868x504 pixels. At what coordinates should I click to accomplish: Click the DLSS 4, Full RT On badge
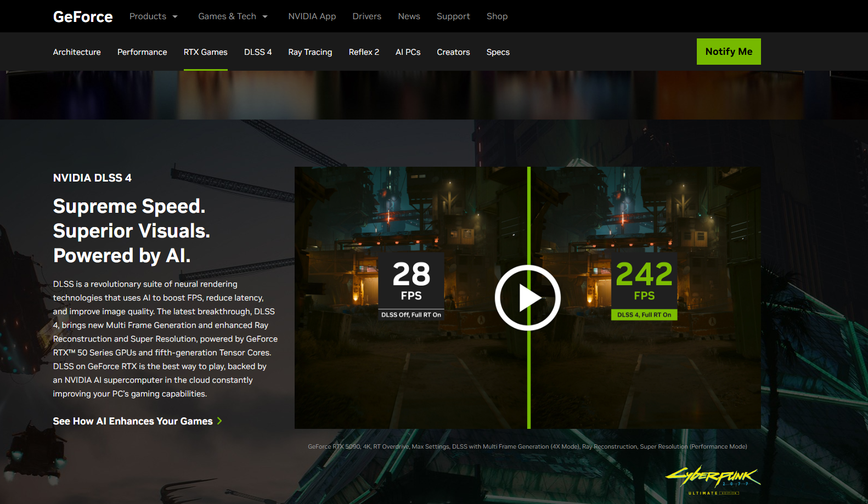(x=645, y=315)
